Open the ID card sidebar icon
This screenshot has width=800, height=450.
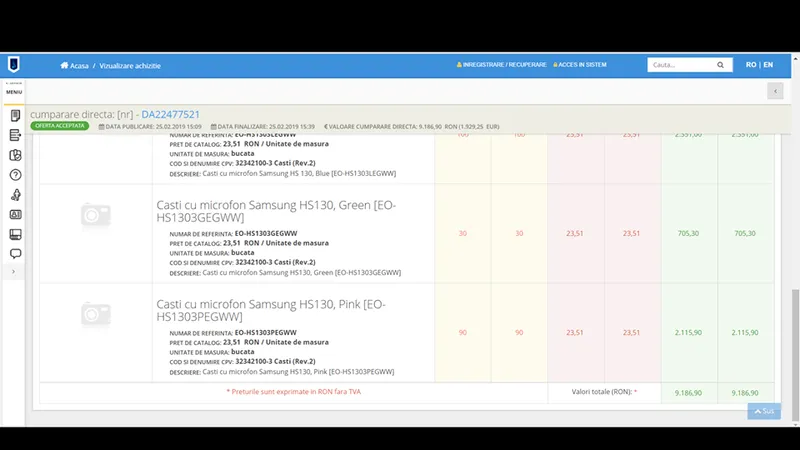pos(15,214)
